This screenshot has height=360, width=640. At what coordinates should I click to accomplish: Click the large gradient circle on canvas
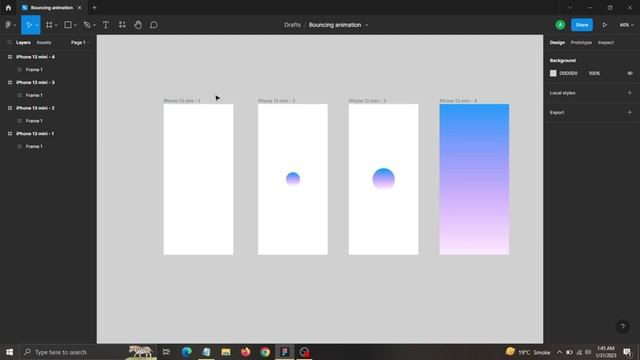coord(384,179)
